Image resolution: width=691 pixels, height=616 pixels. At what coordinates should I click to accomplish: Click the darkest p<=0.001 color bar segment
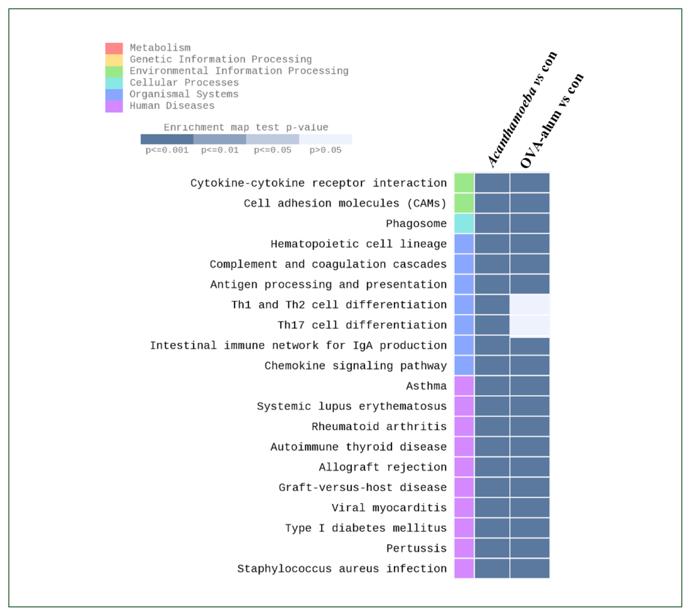coord(167,139)
